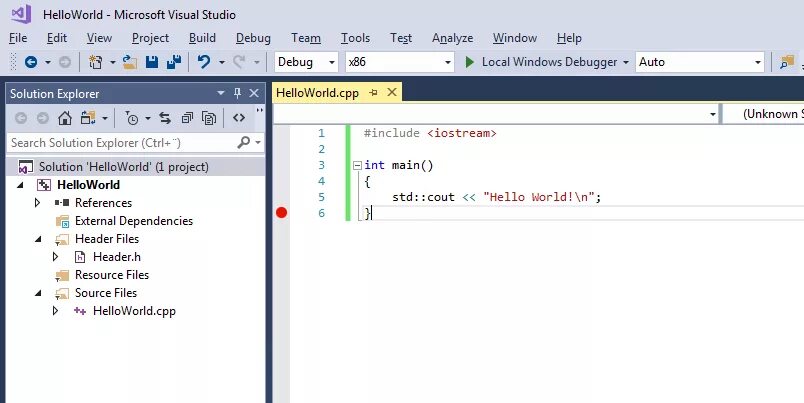Image resolution: width=804 pixels, height=403 pixels.
Task: Close the HelloWorld.cpp editor tab
Action: pos(392,92)
